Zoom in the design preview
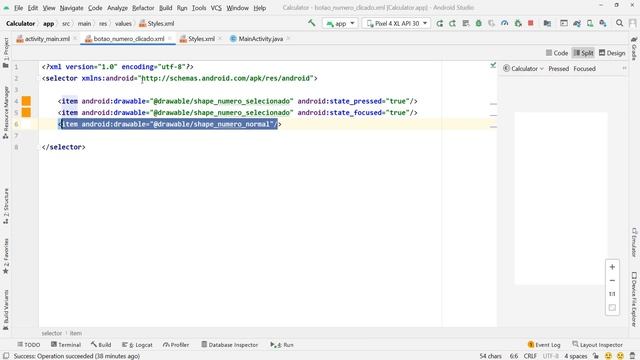The height and width of the screenshot is (360, 640). [x=612, y=267]
